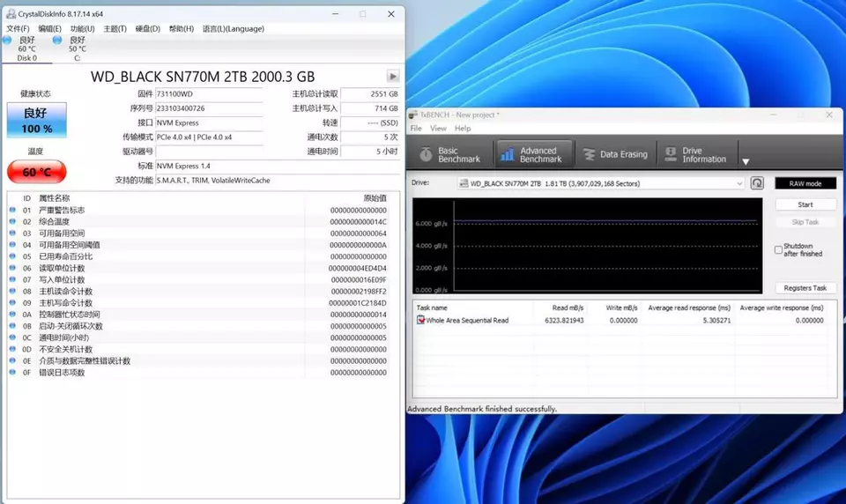Click the Whole Area Sequential Read task icon
846x504 pixels.
point(420,321)
